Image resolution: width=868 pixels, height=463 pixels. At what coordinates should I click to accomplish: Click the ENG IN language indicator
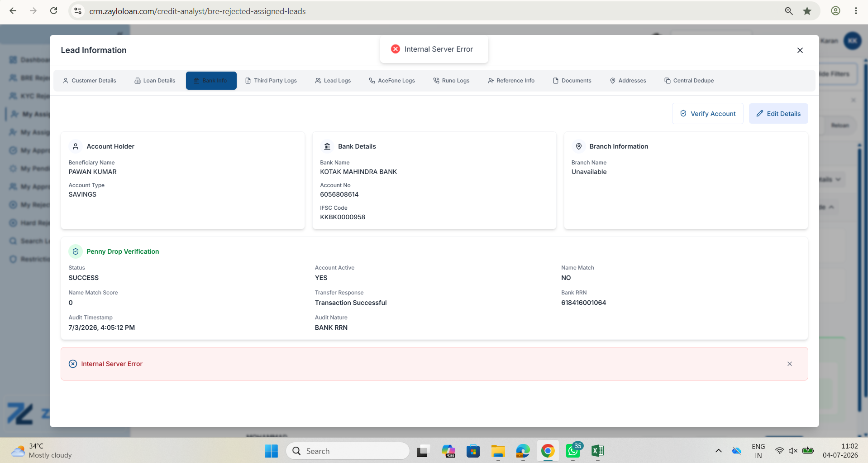click(x=758, y=451)
